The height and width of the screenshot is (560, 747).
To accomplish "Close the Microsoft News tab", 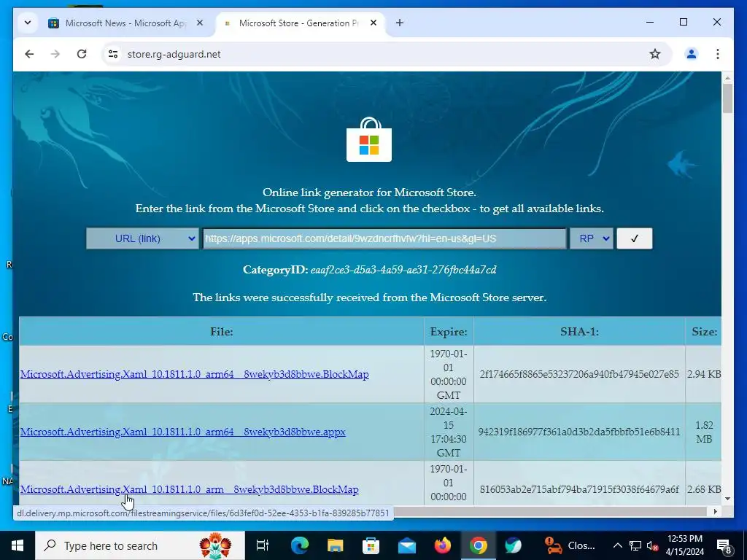I will [x=200, y=23].
